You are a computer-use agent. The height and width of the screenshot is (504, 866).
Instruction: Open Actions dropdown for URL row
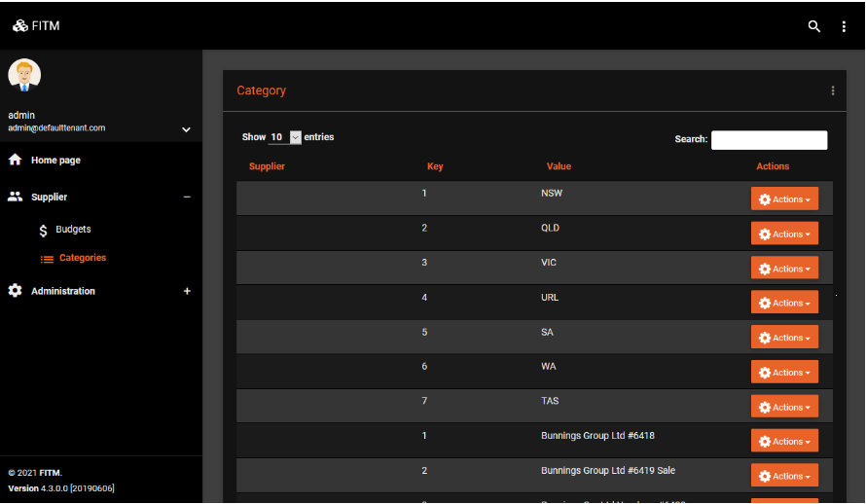click(x=784, y=303)
